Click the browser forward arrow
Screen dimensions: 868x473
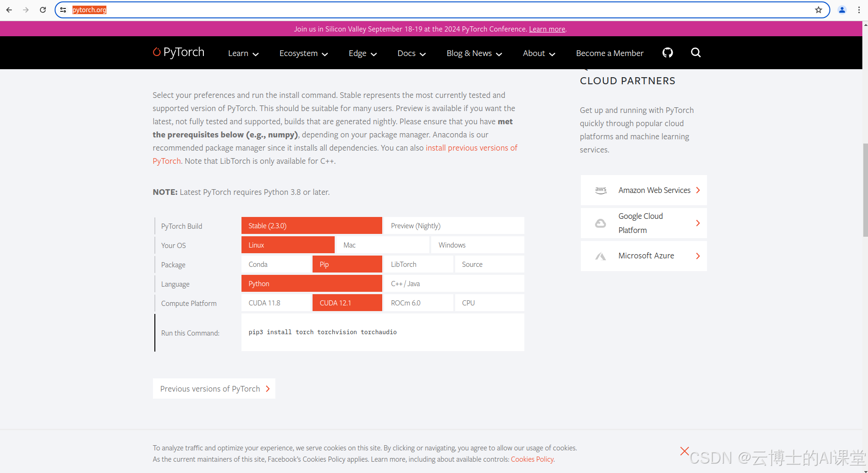tap(26, 10)
